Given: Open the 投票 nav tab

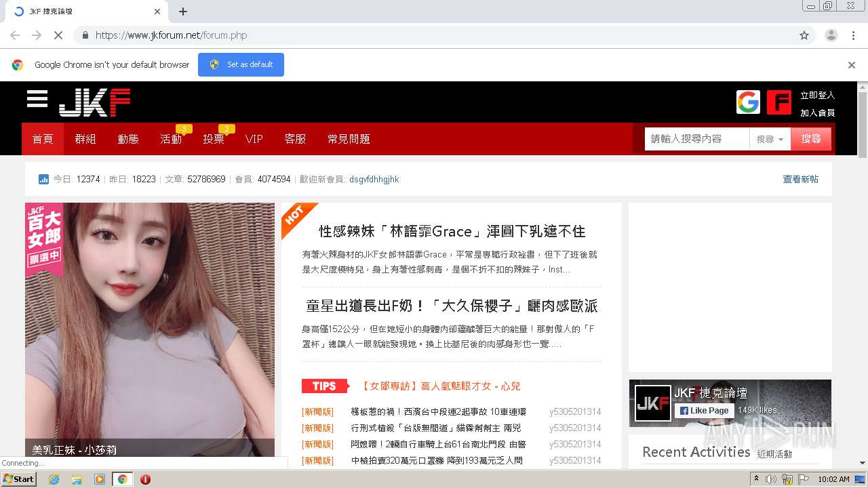Looking at the screenshot, I should click(x=214, y=139).
